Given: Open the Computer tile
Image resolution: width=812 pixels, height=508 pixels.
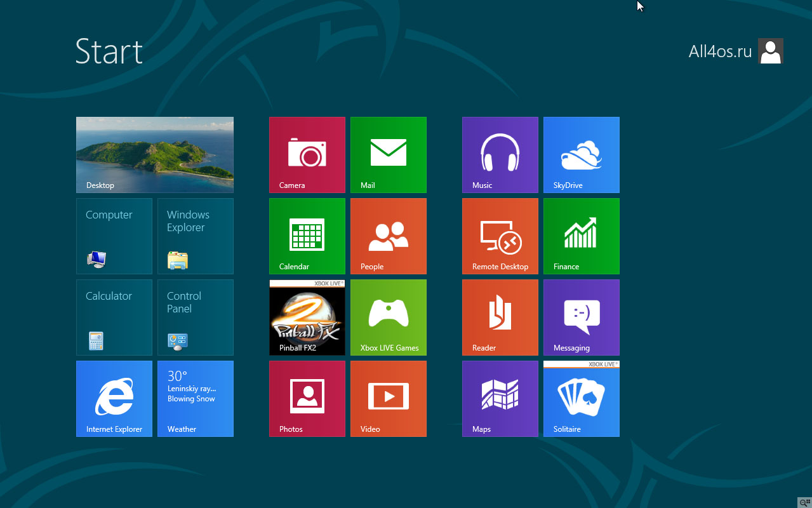Looking at the screenshot, I should (114, 236).
